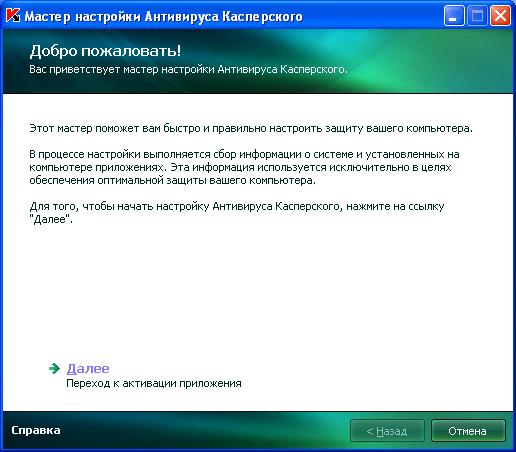Click the paragraph starting В процессе настройки
Image resolution: width=516 pixels, height=452 pixels.
(x=244, y=167)
